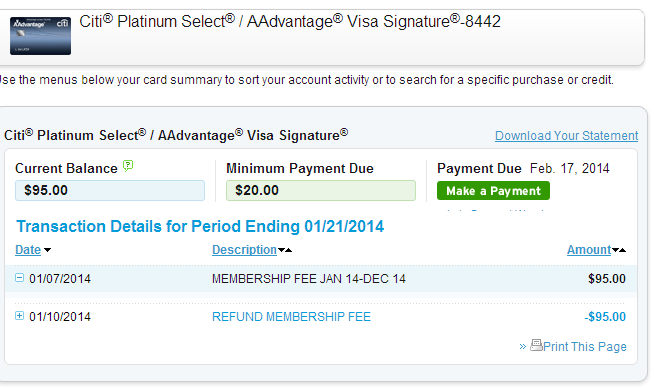The height and width of the screenshot is (388, 654).
Task: Sort Amount descending with down arrow
Action: coord(615,250)
